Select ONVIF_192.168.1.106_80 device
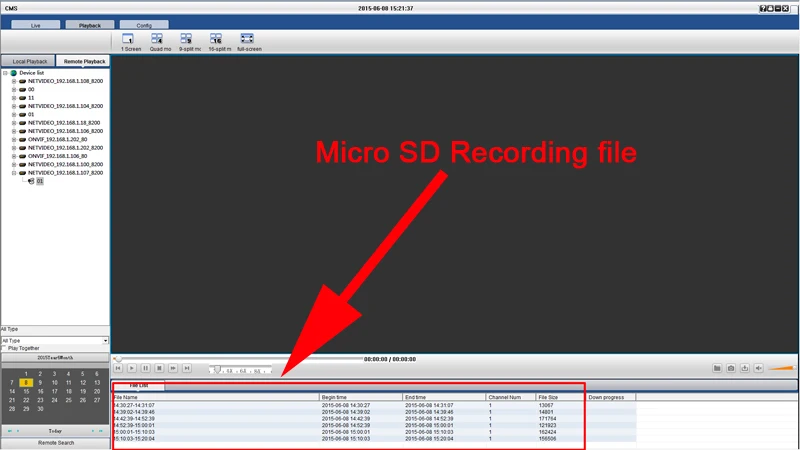The height and width of the screenshot is (450, 800). coord(57,156)
